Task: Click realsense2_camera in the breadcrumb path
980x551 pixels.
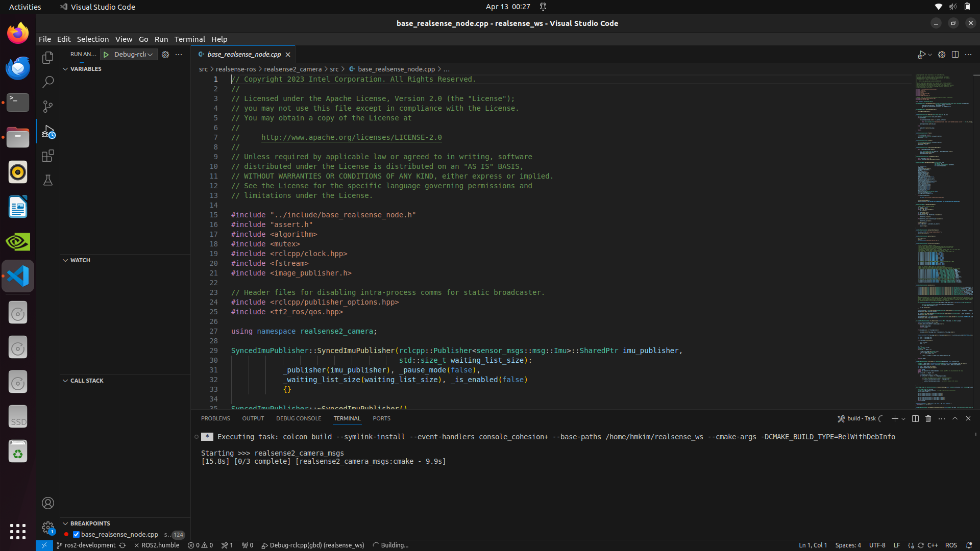Action: click(x=292, y=69)
